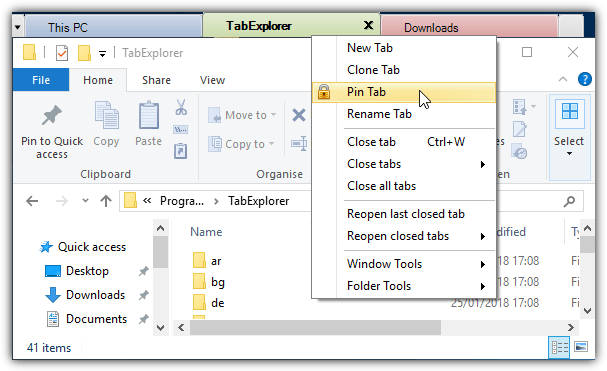Collapse the ribbon with chevron

(563, 79)
